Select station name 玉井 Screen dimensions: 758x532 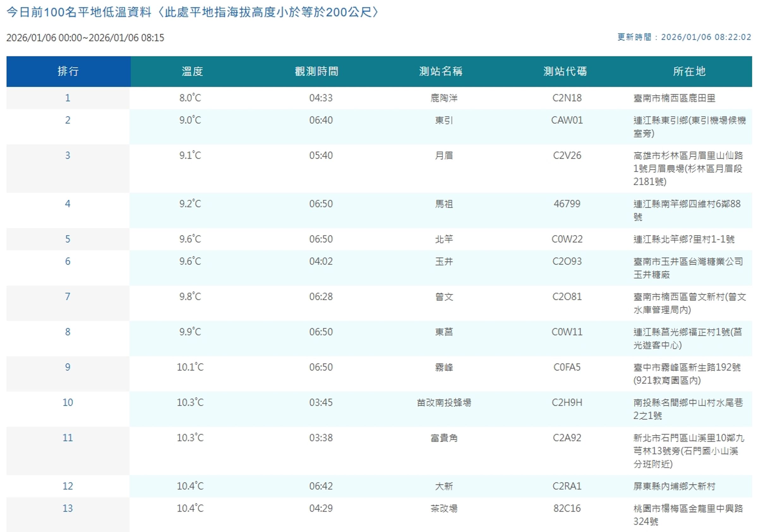(444, 261)
